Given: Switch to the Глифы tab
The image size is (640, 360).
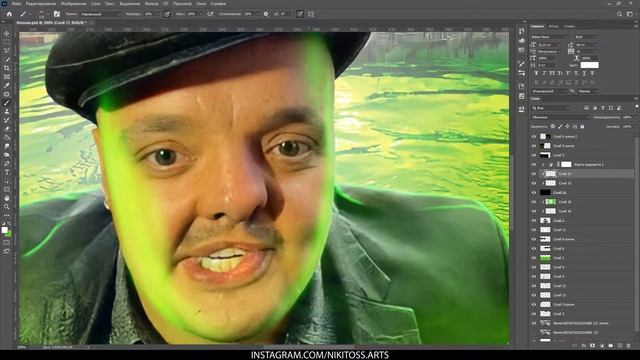Looking at the screenshot, I should click(569, 26).
